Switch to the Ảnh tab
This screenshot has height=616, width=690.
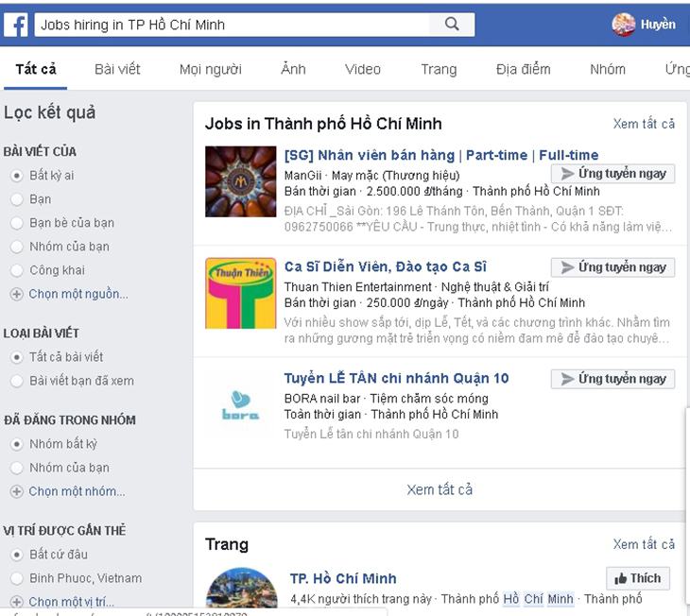coord(293,69)
